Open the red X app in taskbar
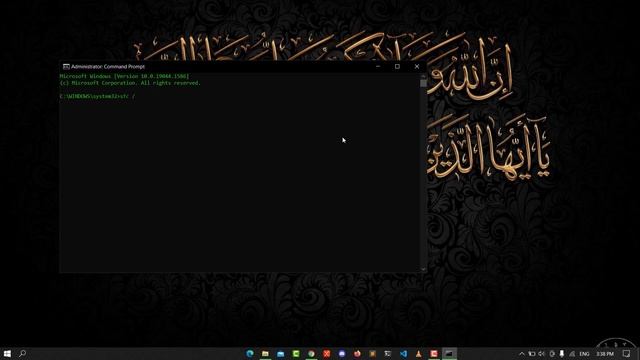640x360 pixels. click(x=327, y=353)
